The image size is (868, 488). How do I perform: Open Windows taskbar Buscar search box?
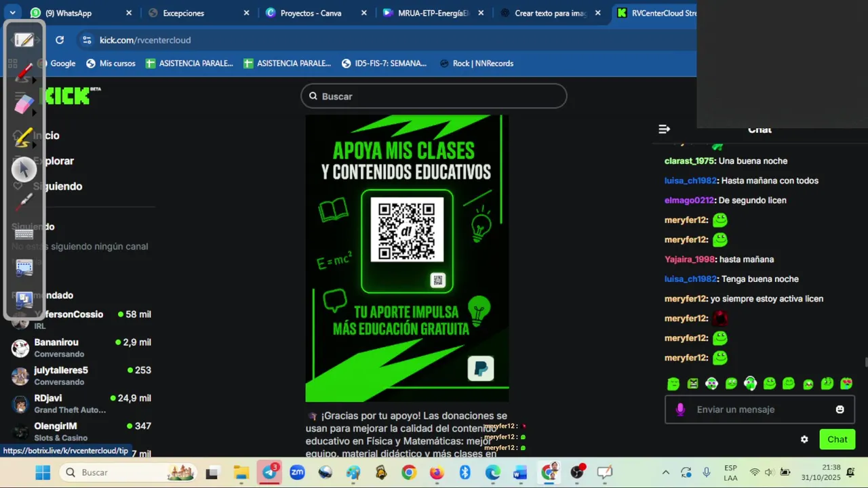coord(129,472)
